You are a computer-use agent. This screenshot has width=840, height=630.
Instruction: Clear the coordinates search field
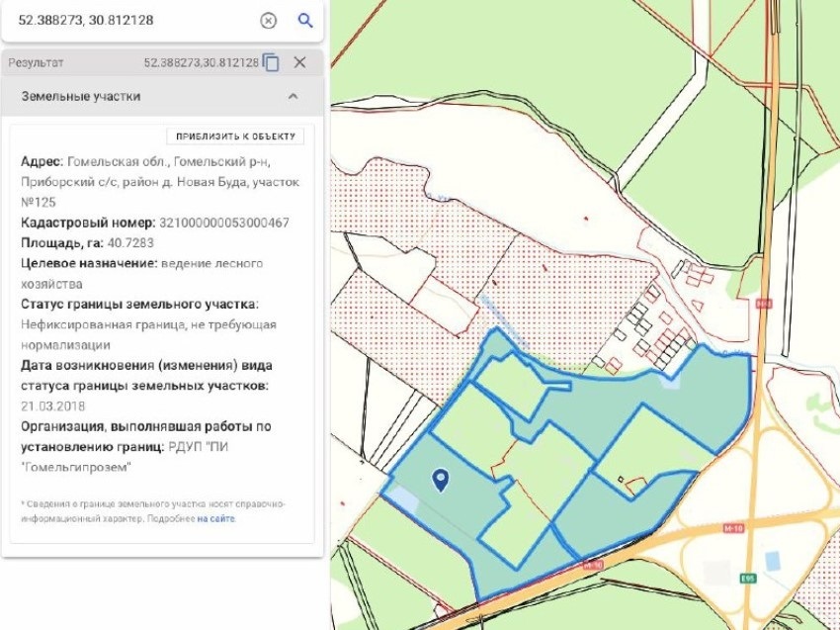(268, 21)
